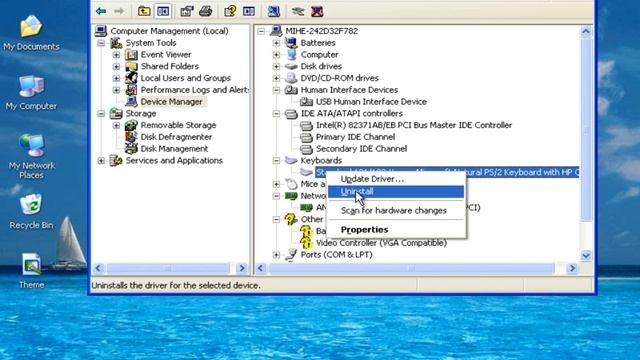This screenshot has height=360, width=640.
Task: Collapse the Human Interface Devices category
Action: coord(276,90)
